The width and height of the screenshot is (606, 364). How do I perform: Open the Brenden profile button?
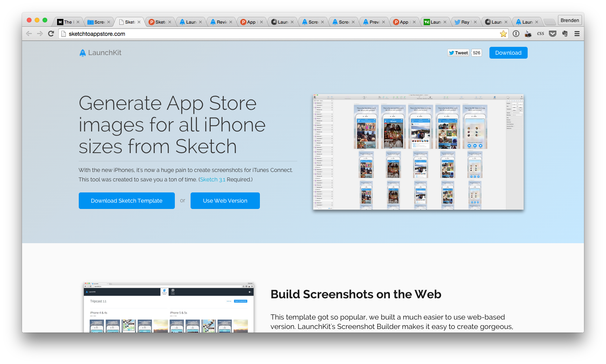coord(570,20)
